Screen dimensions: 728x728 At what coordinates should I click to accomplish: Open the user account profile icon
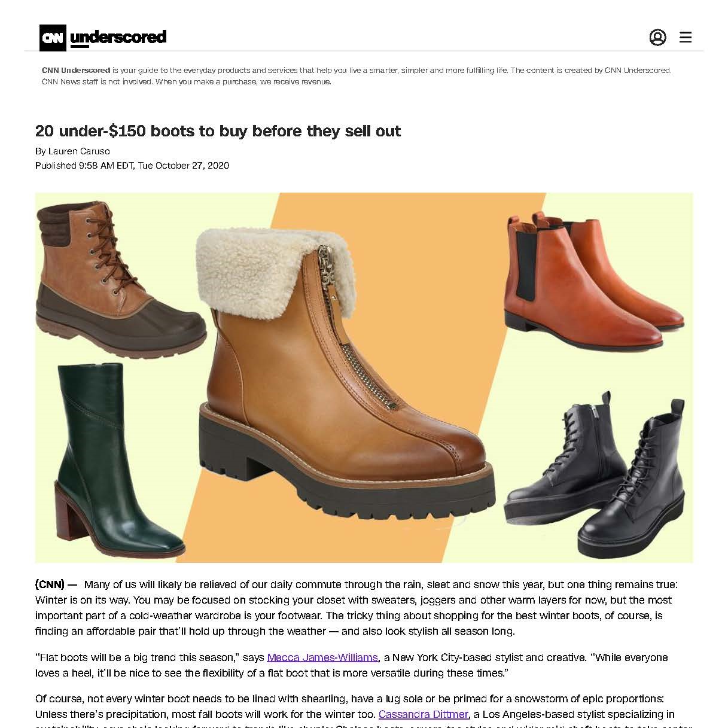click(x=657, y=37)
